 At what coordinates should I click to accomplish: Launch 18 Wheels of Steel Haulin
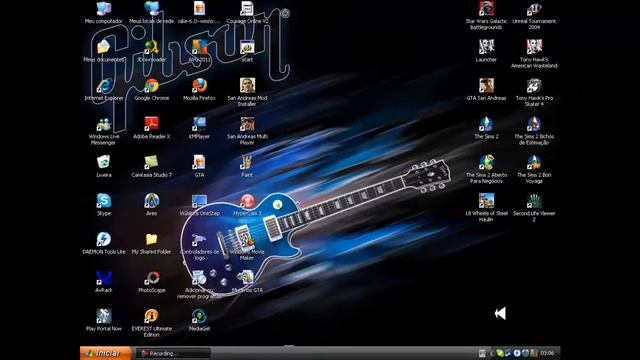point(486,200)
